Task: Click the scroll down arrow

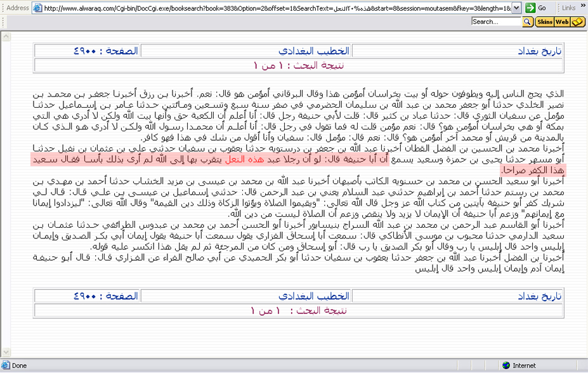Action: [x=6, y=352]
